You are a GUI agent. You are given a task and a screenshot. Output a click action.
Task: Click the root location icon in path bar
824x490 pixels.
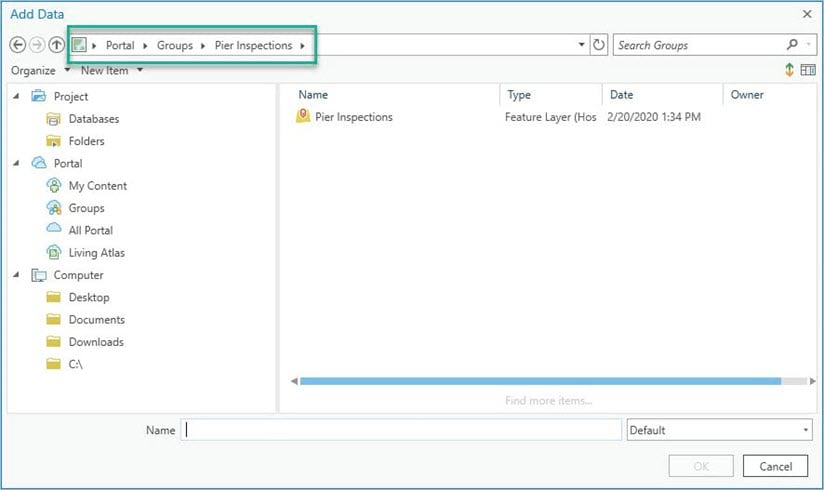point(79,45)
